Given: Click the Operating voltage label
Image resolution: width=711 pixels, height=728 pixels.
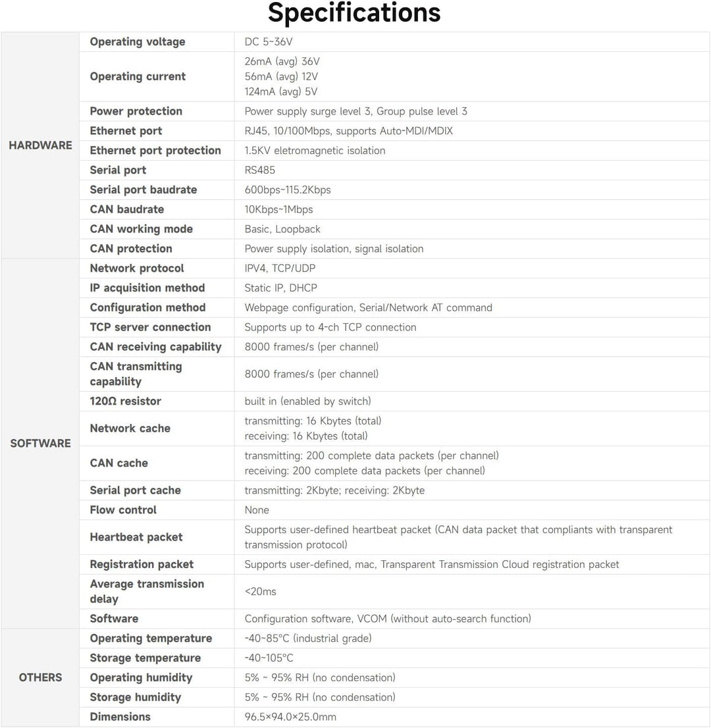Looking at the screenshot, I should (x=138, y=41).
